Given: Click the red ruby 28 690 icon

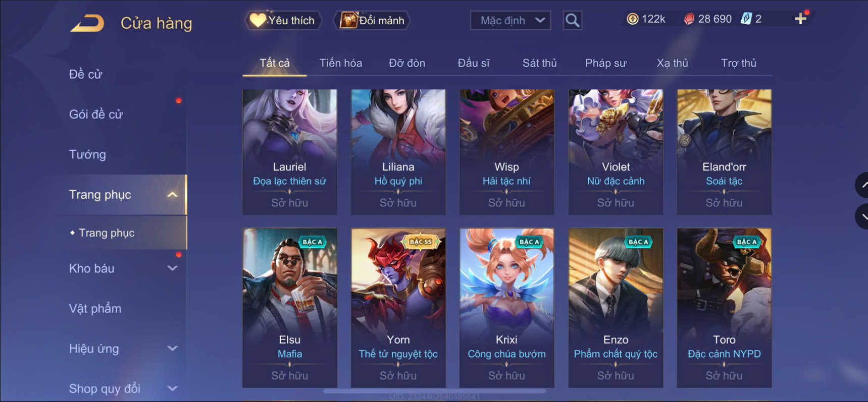Looking at the screenshot, I should click(689, 19).
